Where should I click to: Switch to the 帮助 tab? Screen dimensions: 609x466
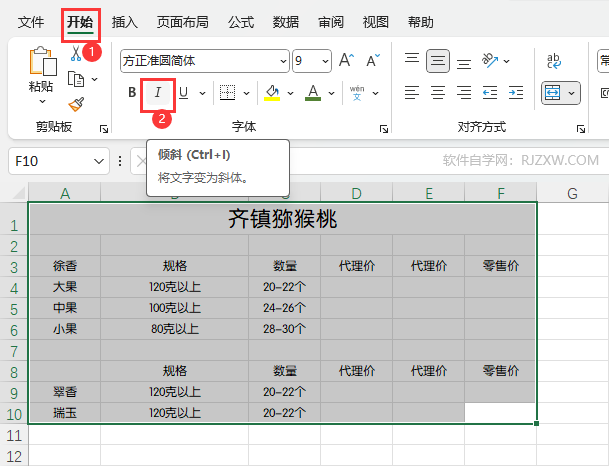tap(421, 22)
